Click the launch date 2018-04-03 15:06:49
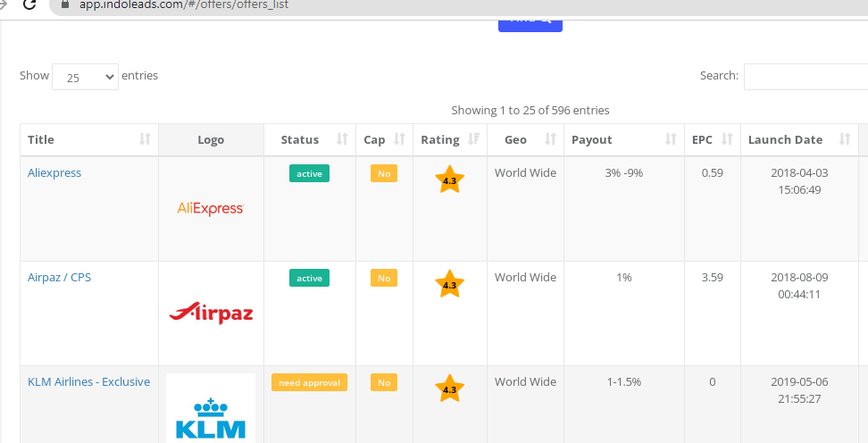The width and height of the screenshot is (868, 443). pyautogui.click(x=799, y=181)
